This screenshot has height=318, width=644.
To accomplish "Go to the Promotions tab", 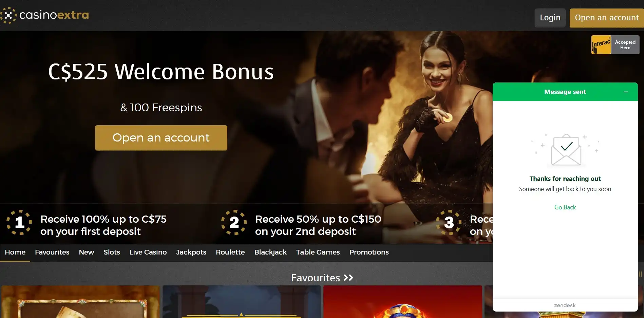I will pyautogui.click(x=369, y=252).
